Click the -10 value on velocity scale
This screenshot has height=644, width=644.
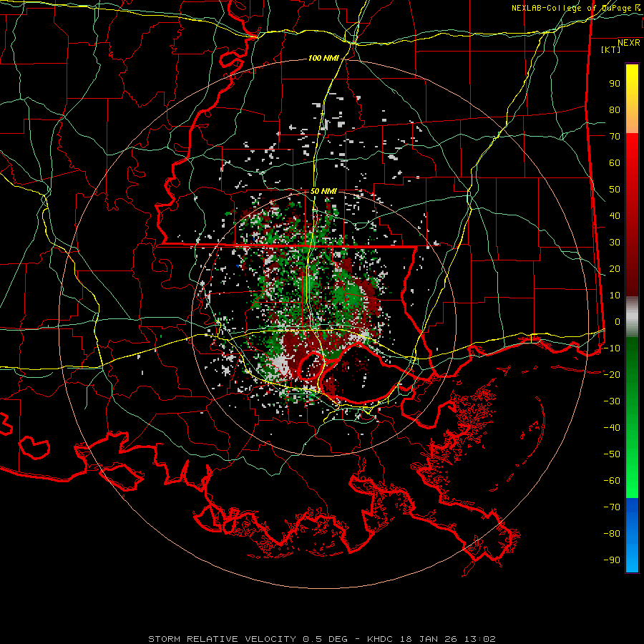click(x=612, y=348)
